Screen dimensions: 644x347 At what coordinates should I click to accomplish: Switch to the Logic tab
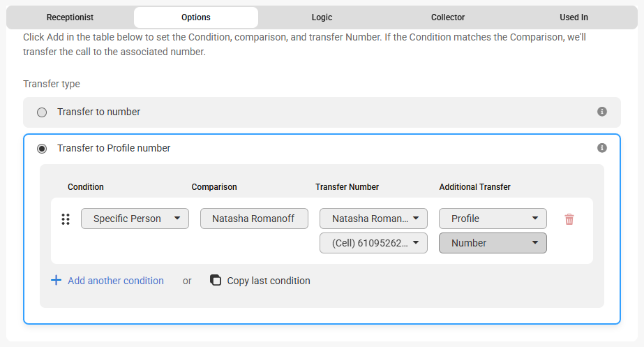[322, 17]
